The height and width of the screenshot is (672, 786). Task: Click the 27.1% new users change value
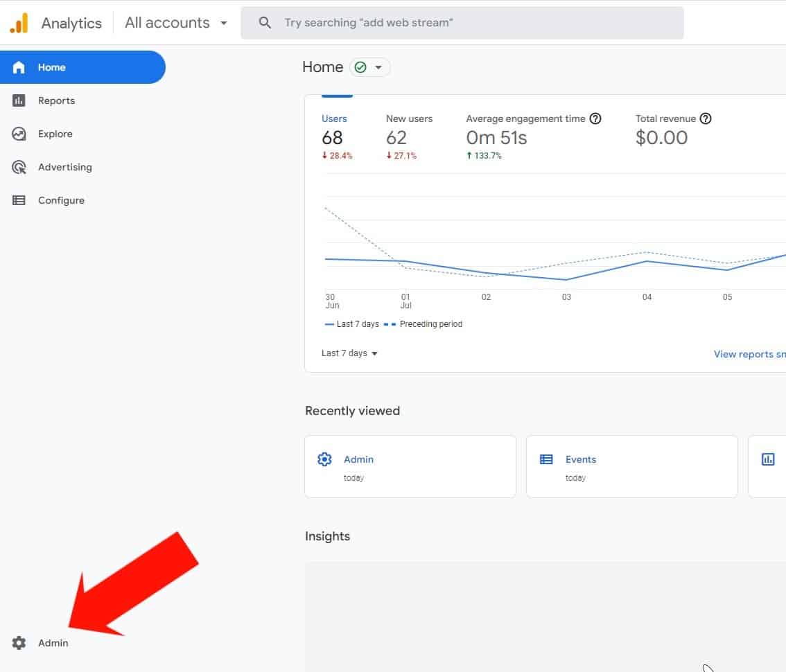[401, 156]
